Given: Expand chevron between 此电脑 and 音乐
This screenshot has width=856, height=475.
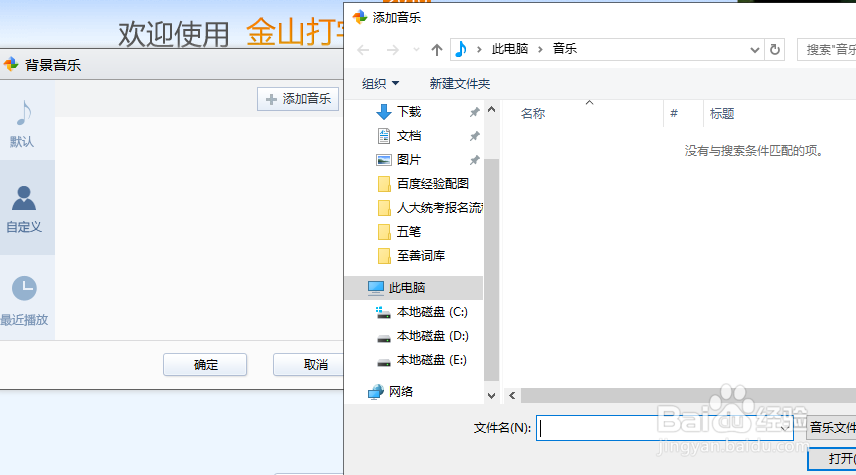Looking at the screenshot, I should (x=540, y=50).
